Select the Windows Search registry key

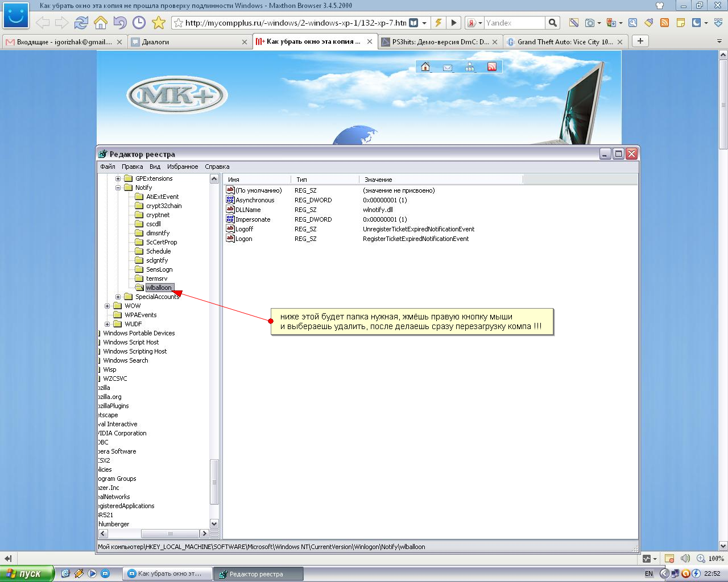(x=125, y=360)
